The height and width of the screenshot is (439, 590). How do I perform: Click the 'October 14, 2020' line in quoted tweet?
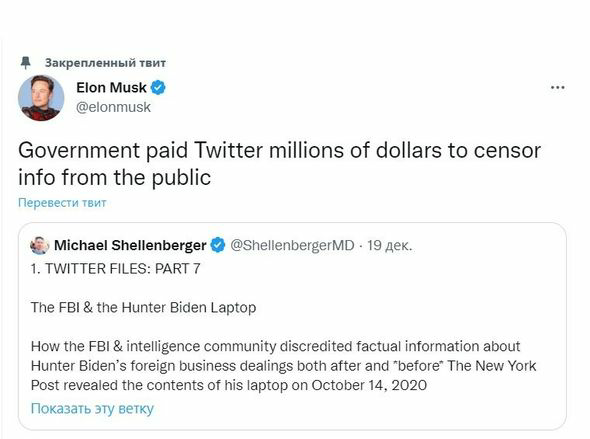pyautogui.click(x=229, y=385)
